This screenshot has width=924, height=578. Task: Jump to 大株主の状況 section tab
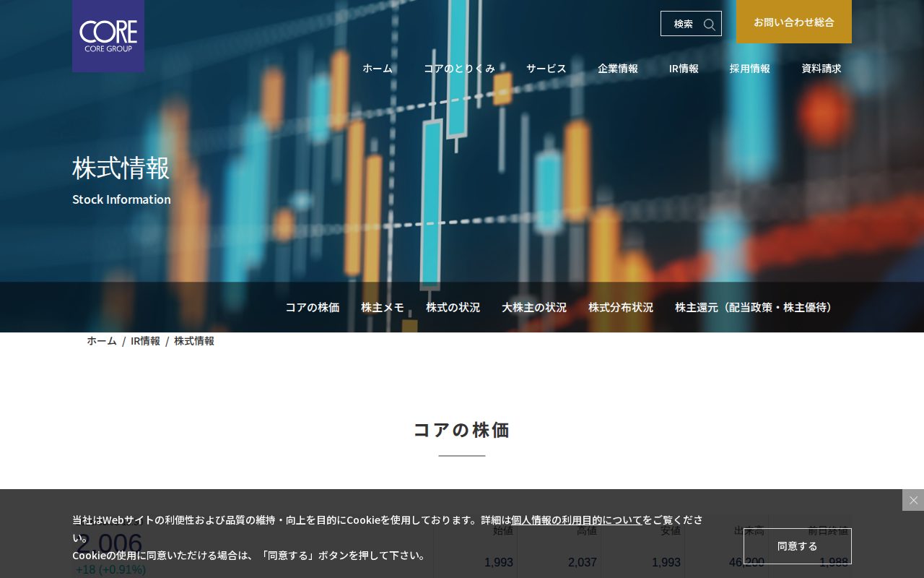pos(534,307)
